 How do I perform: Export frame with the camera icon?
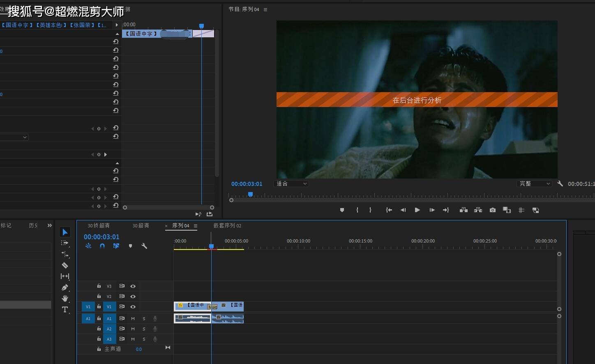pyautogui.click(x=493, y=210)
